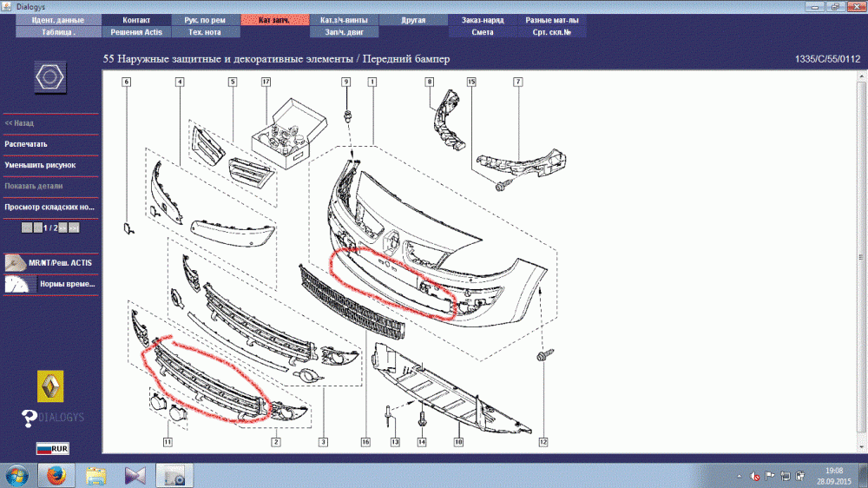Click the MR/NT/Реш. ACTIS icon

pyautogui.click(x=16, y=262)
